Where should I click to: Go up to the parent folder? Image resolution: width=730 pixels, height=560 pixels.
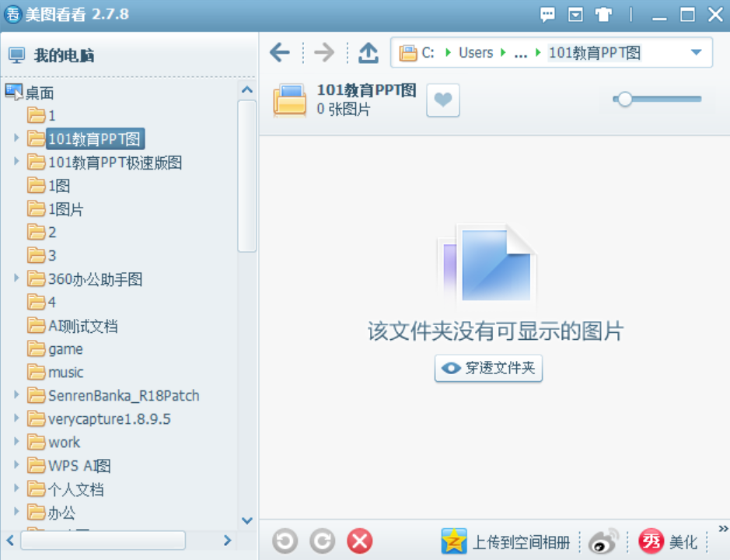(368, 53)
